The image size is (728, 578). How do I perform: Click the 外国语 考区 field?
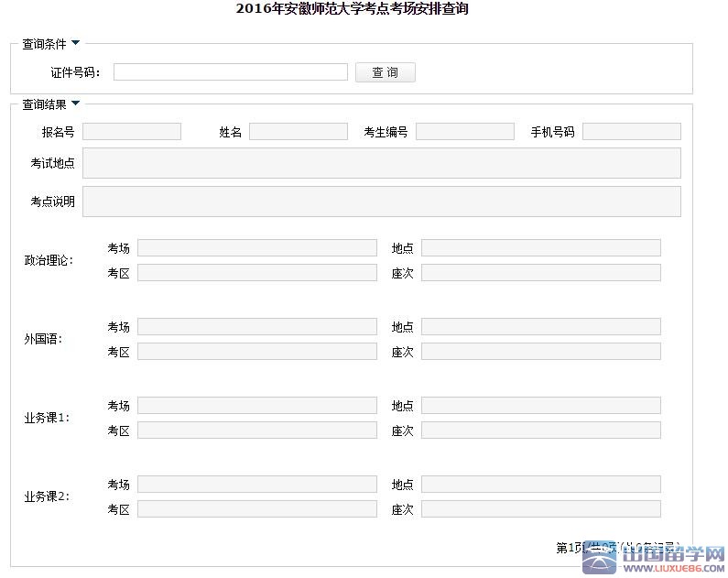256,352
